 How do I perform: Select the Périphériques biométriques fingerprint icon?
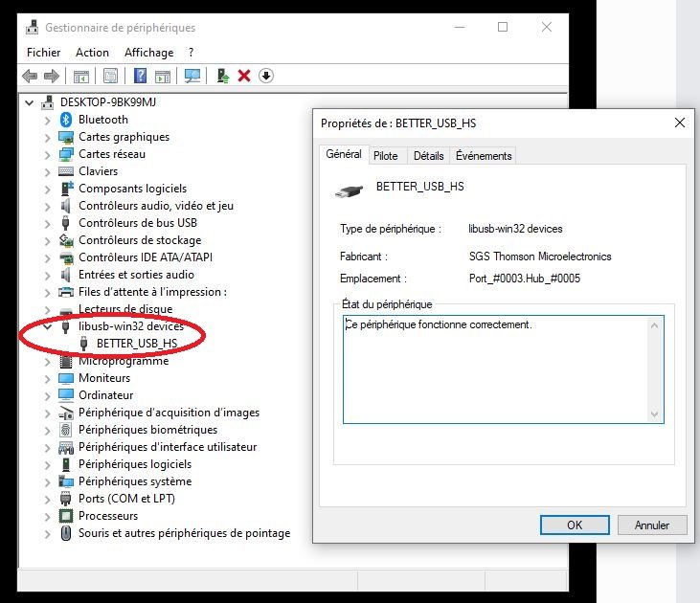click(66, 430)
